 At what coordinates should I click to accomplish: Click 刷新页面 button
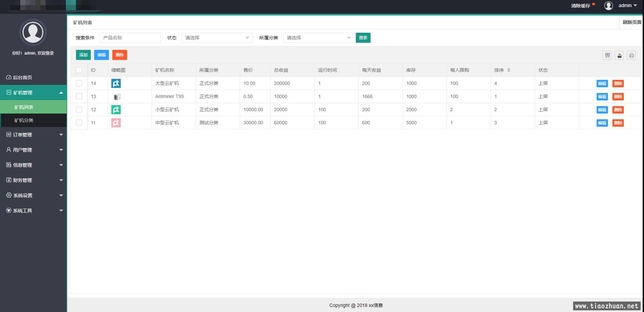[632, 22]
